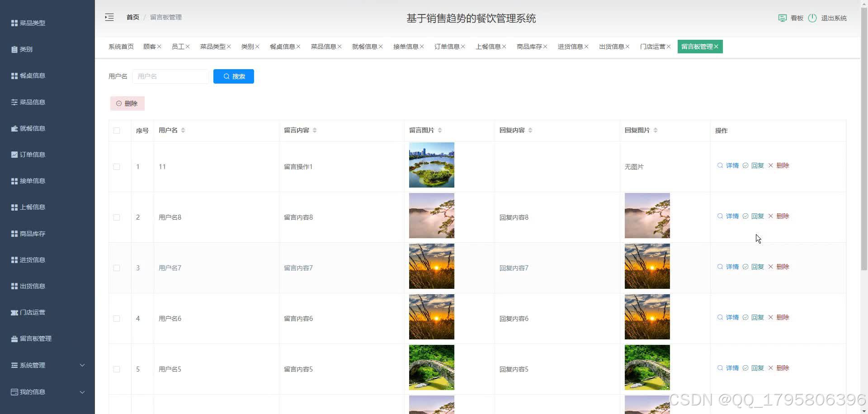Focus the 用户名 search input field

pyautogui.click(x=170, y=76)
